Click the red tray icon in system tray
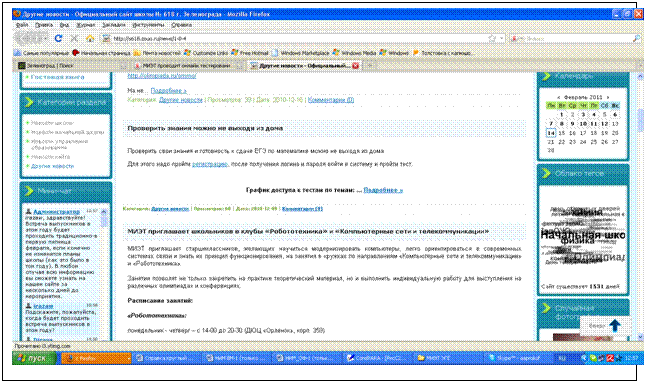The image size is (659, 383). [x=610, y=358]
